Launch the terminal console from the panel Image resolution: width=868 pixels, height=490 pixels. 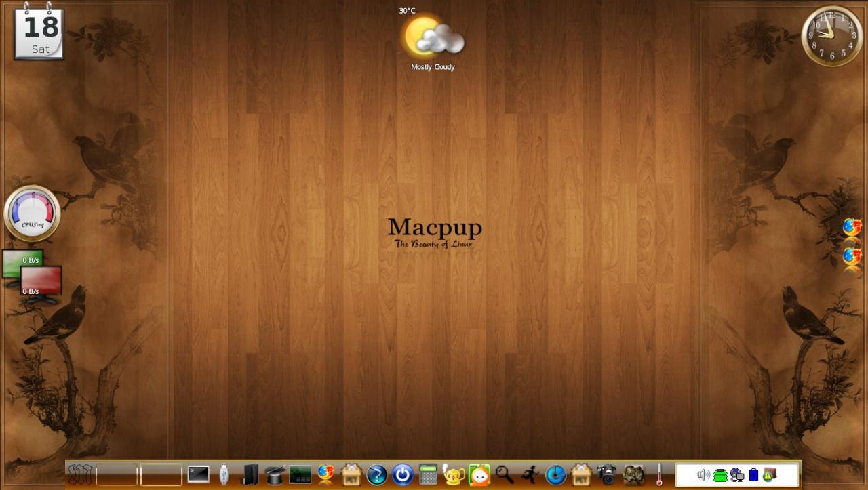[x=198, y=474]
